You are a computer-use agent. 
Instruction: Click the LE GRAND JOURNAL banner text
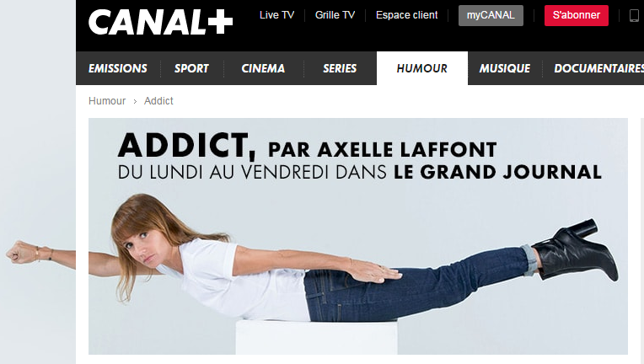497,172
